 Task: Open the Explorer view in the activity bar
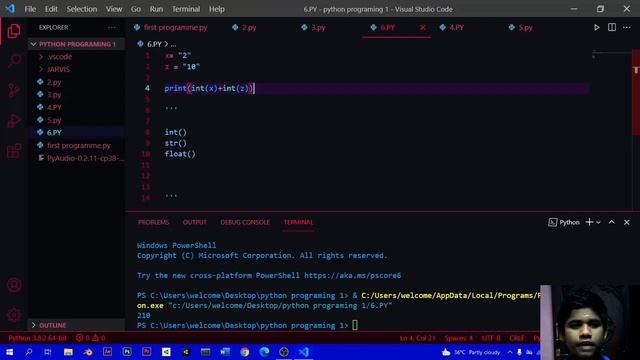point(14,31)
